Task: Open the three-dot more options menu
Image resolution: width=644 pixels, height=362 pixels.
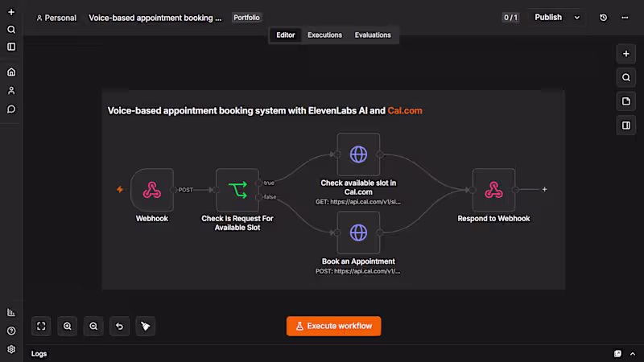Action: coord(625,18)
